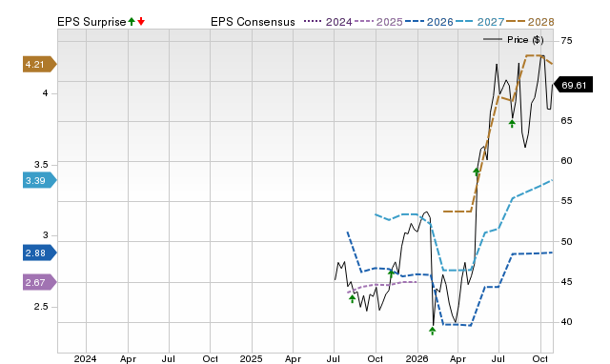The height and width of the screenshot is (364, 610).
Task: Toggle the 2025 consensus legend entry
Action: pyautogui.click(x=378, y=22)
